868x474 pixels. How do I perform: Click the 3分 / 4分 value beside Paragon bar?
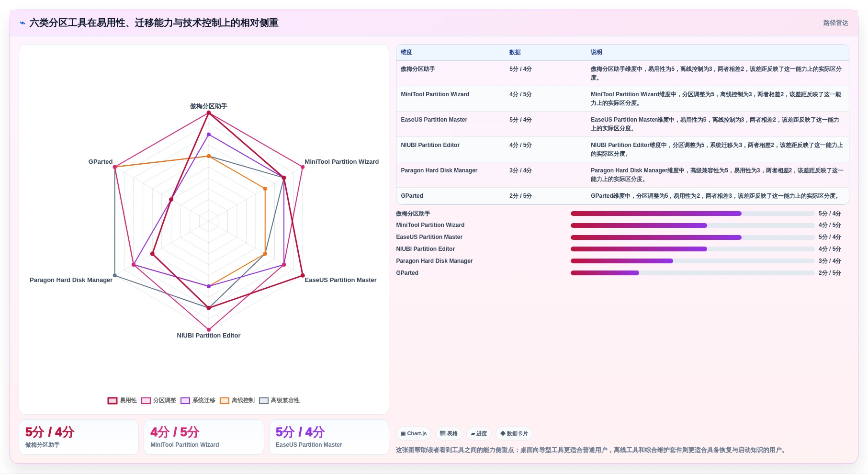(x=830, y=261)
